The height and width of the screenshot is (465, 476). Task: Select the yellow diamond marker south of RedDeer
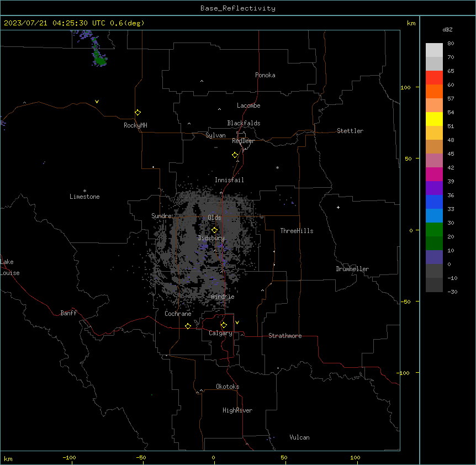click(x=235, y=155)
